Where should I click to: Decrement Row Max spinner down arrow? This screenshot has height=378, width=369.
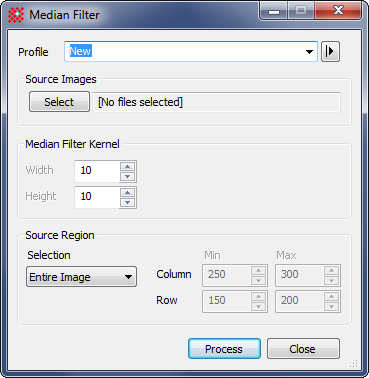tap(332, 306)
